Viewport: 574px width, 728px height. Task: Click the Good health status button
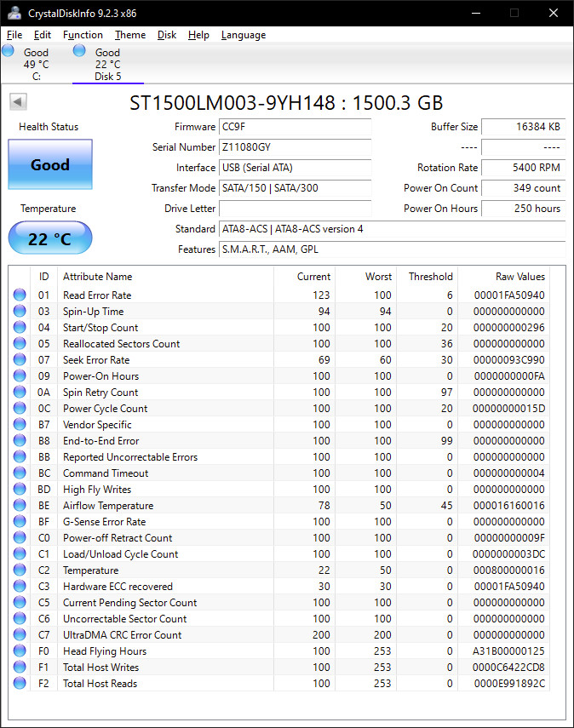tap(50, 164)
